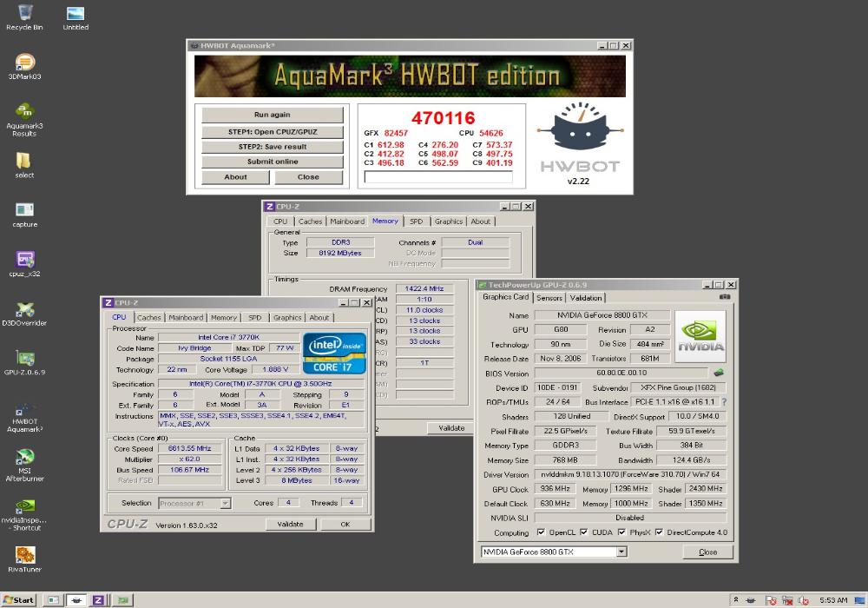
Task: Select the CPU-Z taskbar button
Action: click(98, 599)
